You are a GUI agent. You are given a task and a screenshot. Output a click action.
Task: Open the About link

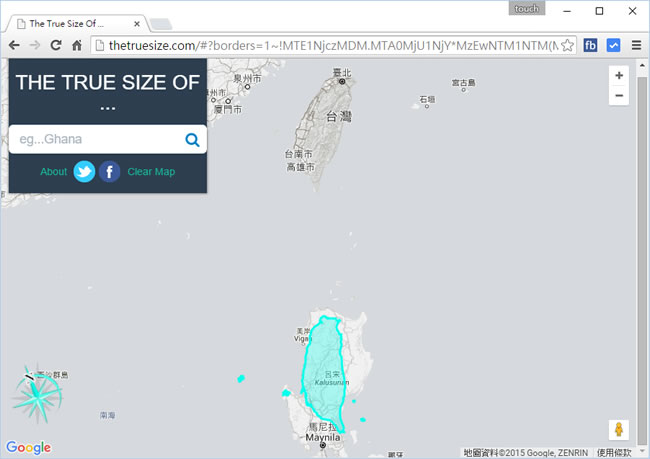pyautogui.click(x=53, y=172)
